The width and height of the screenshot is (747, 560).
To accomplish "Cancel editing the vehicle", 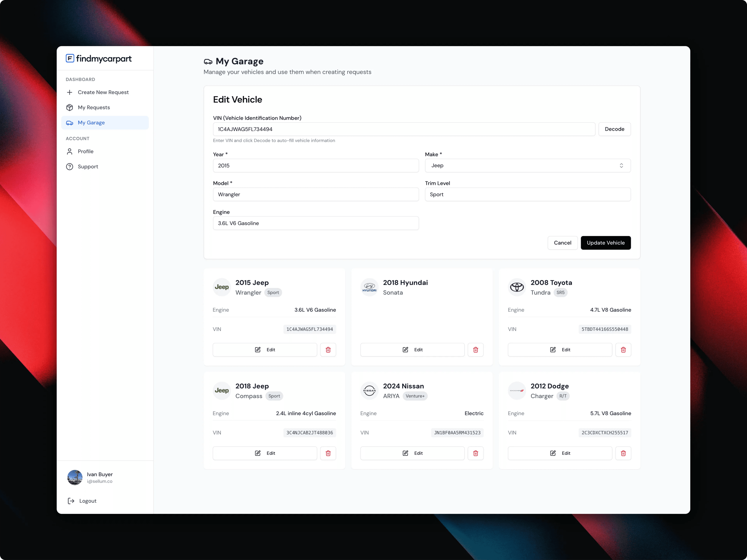I will tap(562, 243).
